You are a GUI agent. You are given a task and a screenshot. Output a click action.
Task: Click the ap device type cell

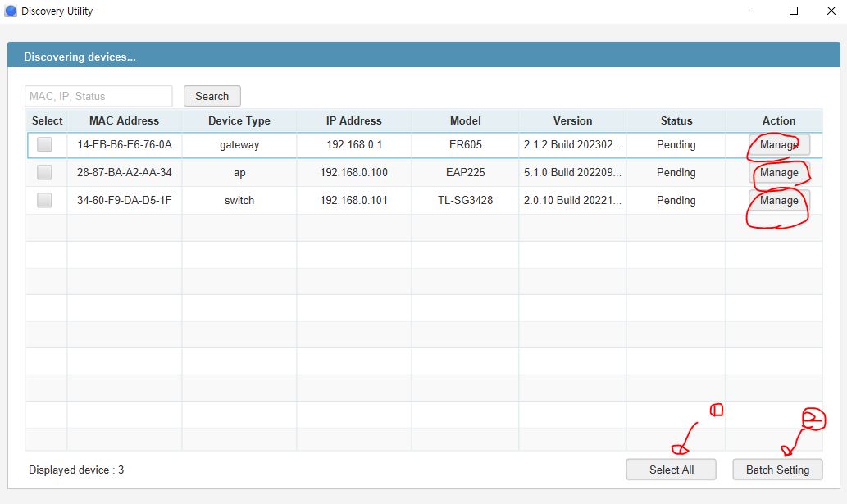point(239,173)
